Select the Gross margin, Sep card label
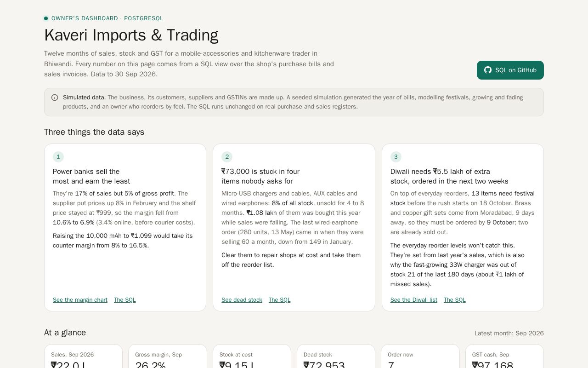 158,355
